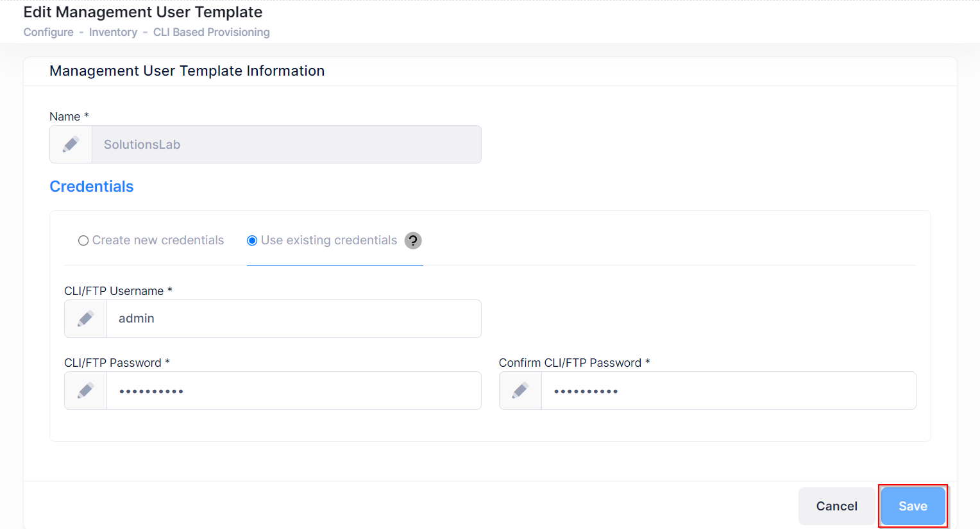The width and height of the screenshot is (980, 529).
Task: Click the Edit Management User Template title
Action: point(143,12)
